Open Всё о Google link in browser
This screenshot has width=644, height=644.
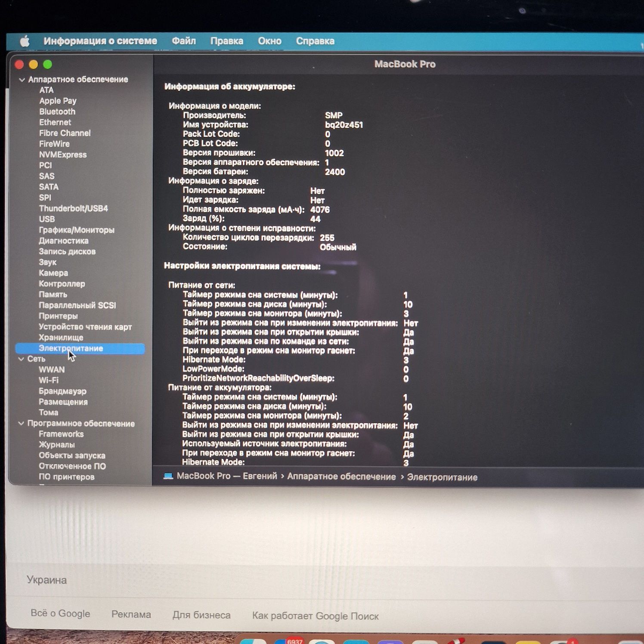point(60,613)
